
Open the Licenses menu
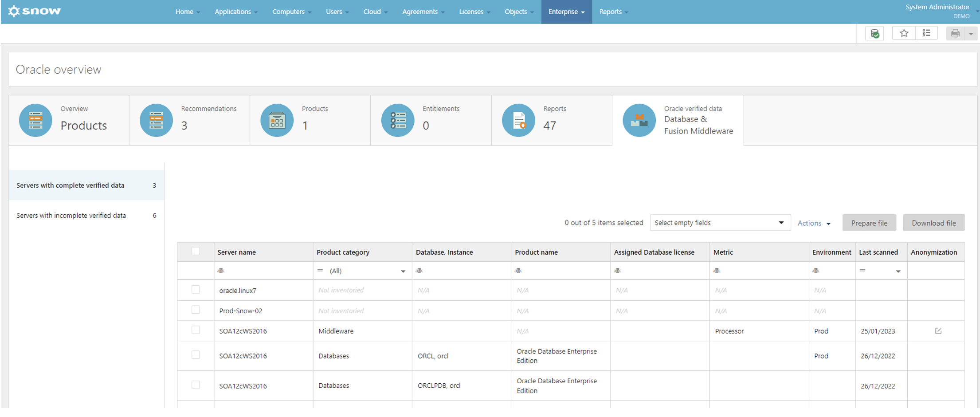tap(474, 12)
